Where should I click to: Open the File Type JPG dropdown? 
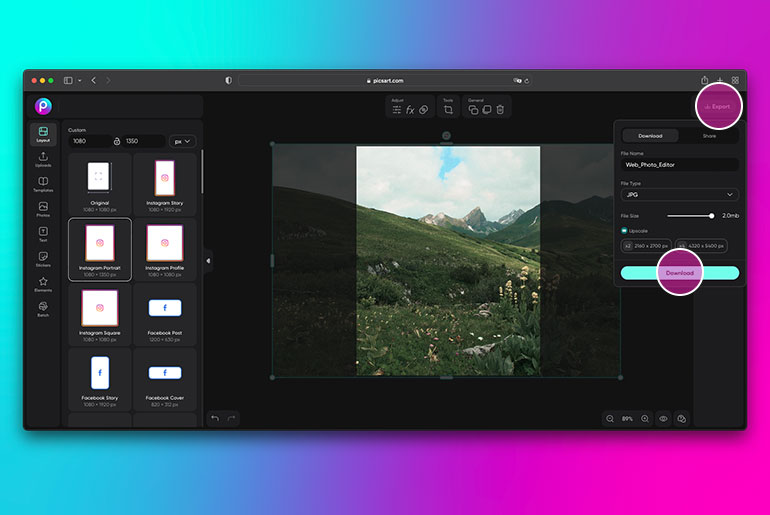679,195
